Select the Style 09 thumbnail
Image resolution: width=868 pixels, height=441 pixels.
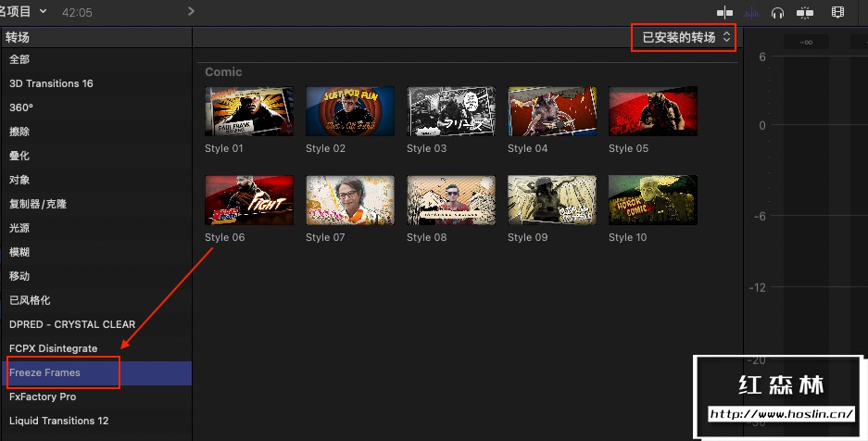(x=552, y=200)
